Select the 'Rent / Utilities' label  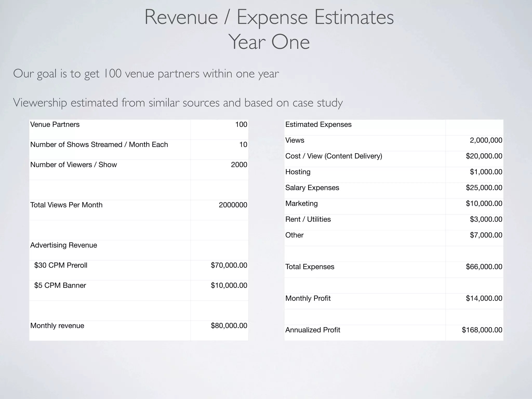pos(308,219)
